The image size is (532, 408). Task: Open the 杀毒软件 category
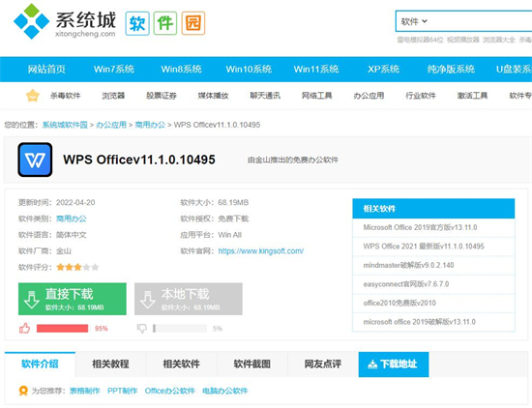[66, 96]
